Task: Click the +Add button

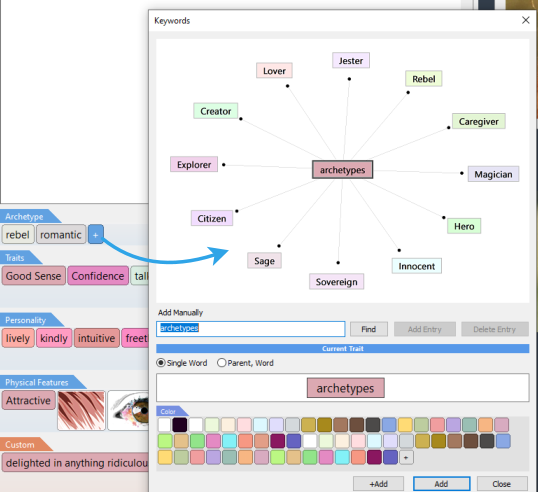Action: pyautogui.click(x=378, y=483)
